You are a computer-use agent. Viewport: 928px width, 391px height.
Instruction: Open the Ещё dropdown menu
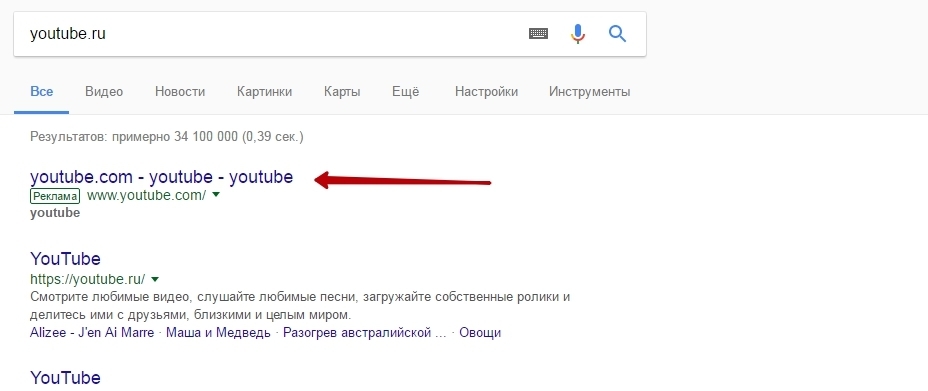pyautogui.click(x=405, y=92)
